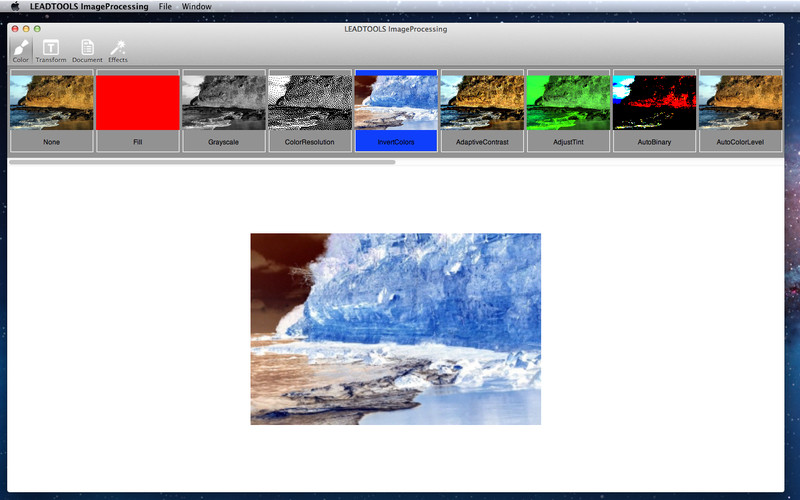800x500 pixels.
Task: Click the LEADTOOLS ImageProcessing window title
Action: pyautogui.click(x=395, y=29)
